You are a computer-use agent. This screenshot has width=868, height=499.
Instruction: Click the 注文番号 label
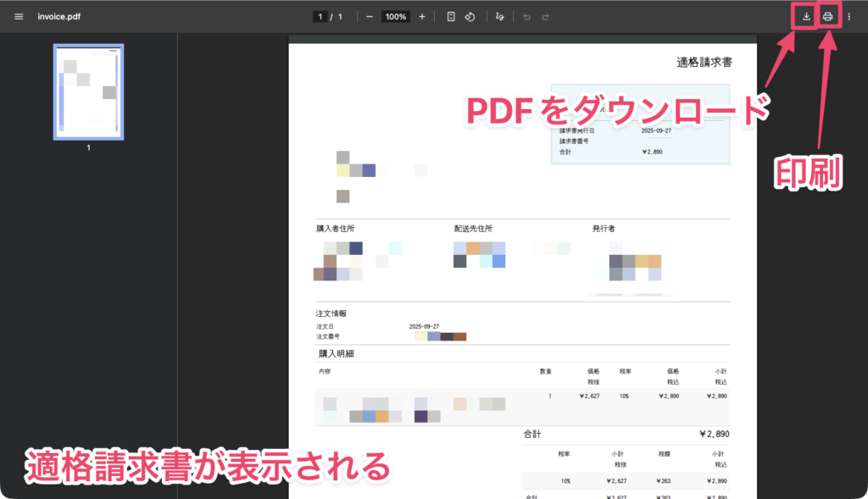click(x=328, y=336)
